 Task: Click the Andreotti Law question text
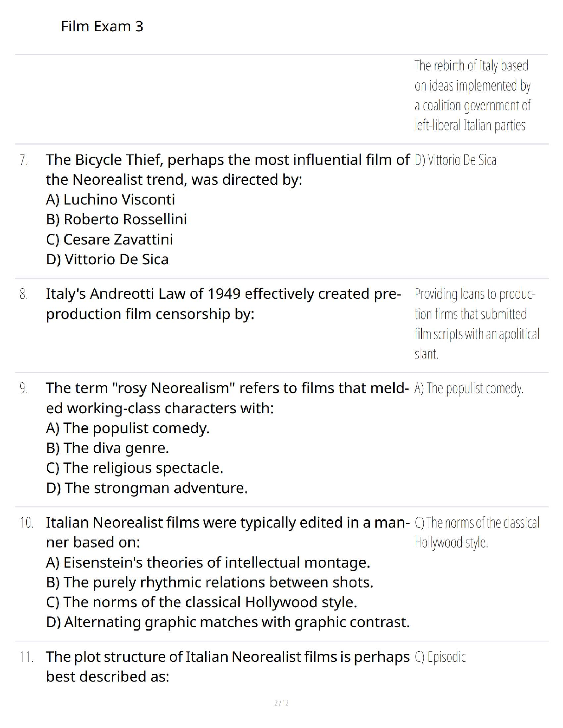(224, 304)
